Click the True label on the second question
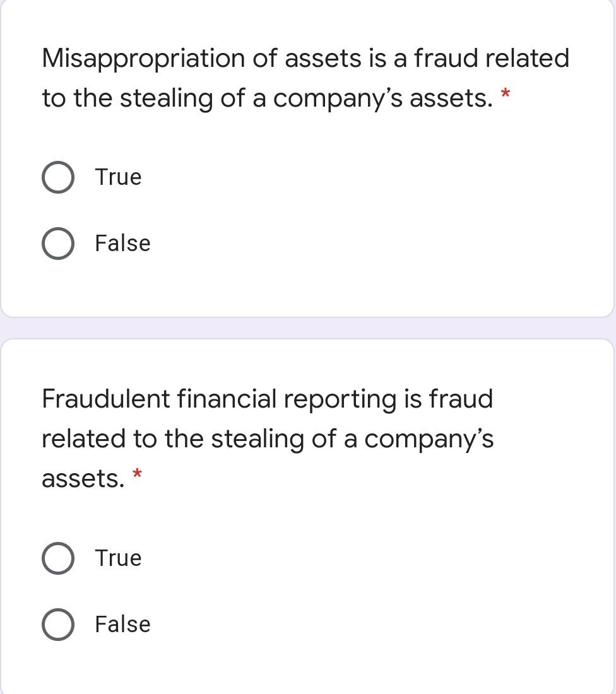616x694 pixels. tap(117, 558)
